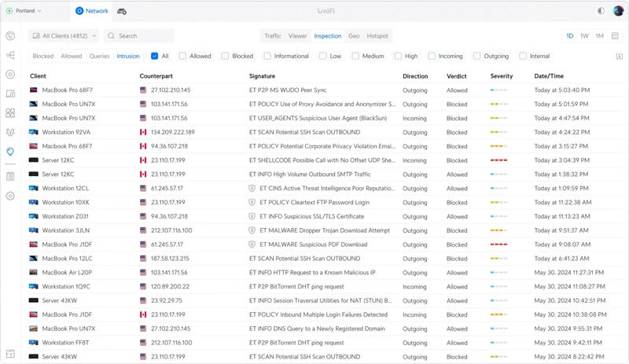
Task: Select the Queries sub-tab
Action: pyautogui.click(x=100, y=56)
